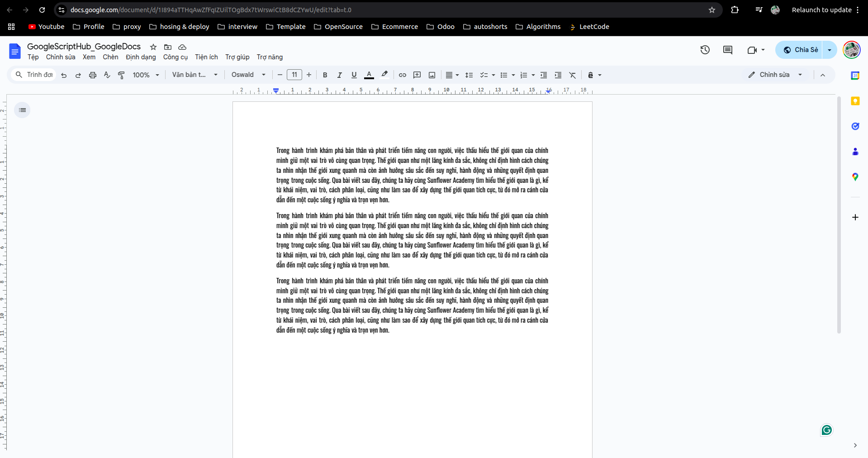
Task: Open the Chèn menu
Action: click(110, 57)
